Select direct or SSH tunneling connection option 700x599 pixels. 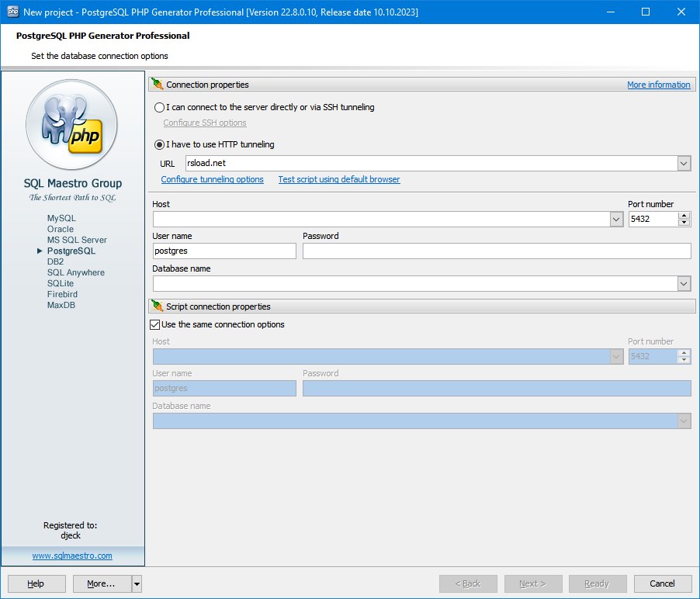pos(160,108)
